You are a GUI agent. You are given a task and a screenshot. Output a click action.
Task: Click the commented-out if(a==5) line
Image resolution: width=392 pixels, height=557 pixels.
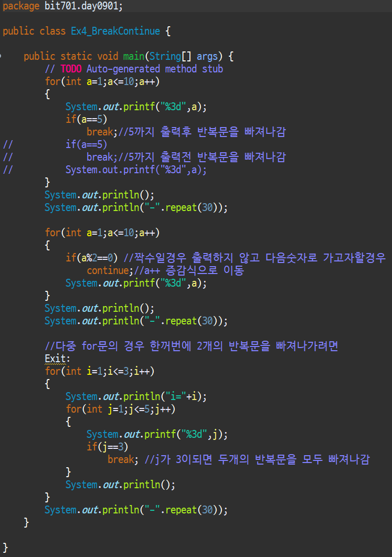(86, 144)
